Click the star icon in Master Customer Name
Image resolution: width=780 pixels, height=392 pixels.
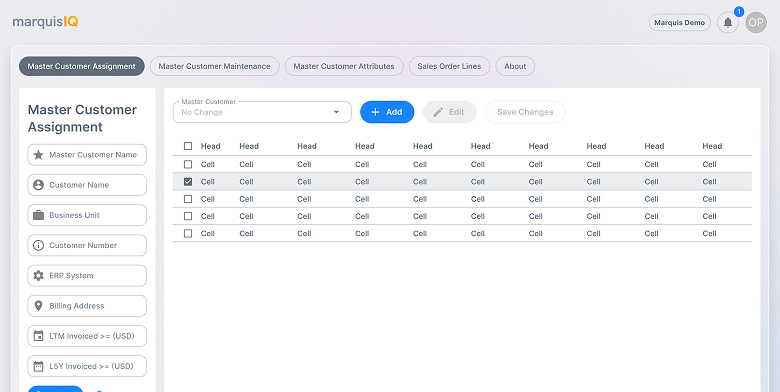(x=38, y=155)
